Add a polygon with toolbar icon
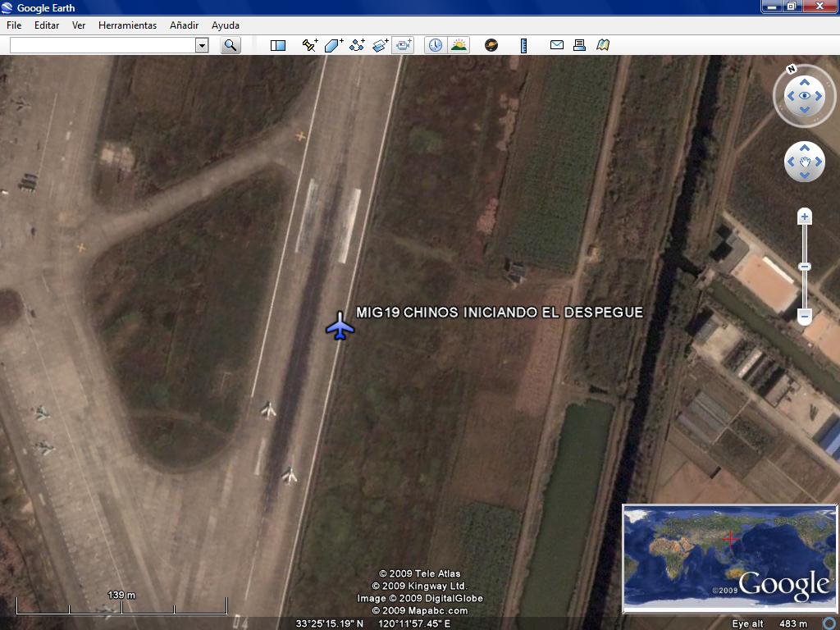 tap(333, 45)
